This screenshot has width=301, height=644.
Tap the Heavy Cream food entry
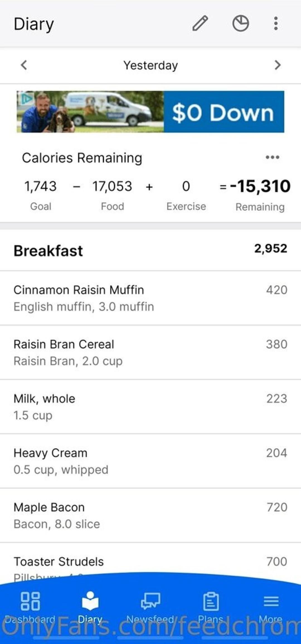tap(151, 461)
